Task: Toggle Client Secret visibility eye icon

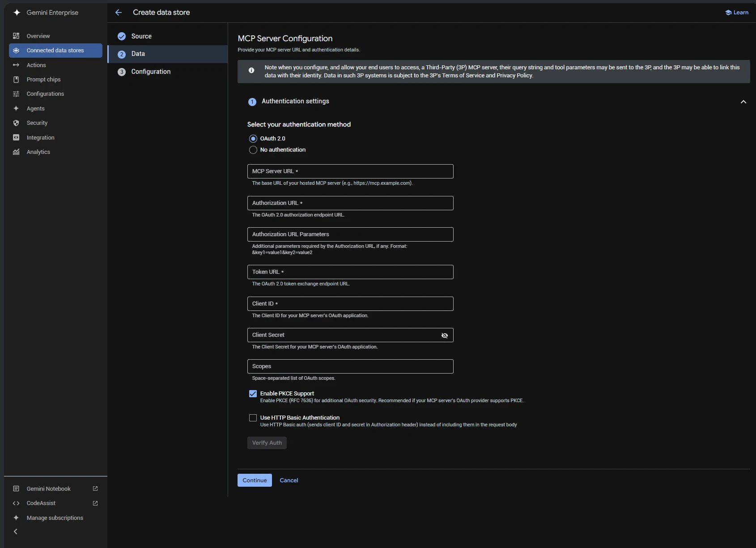Action: click(445, 336)
